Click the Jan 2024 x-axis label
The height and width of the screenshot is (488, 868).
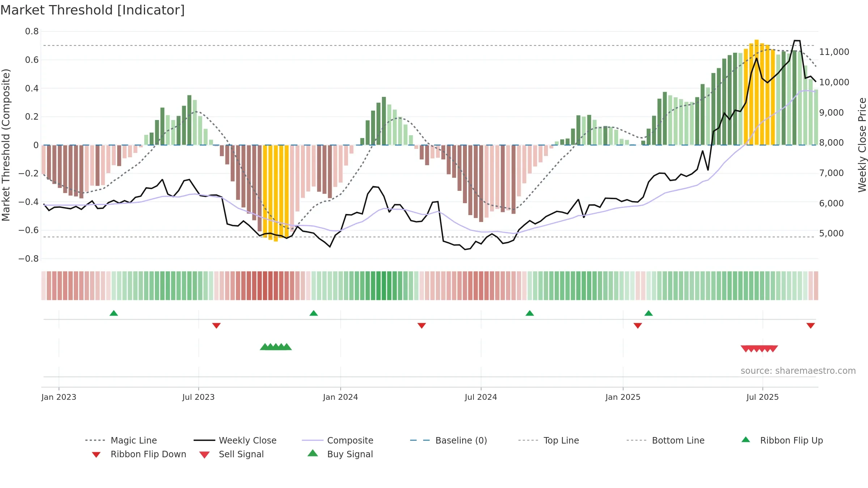tap(340, 397)
